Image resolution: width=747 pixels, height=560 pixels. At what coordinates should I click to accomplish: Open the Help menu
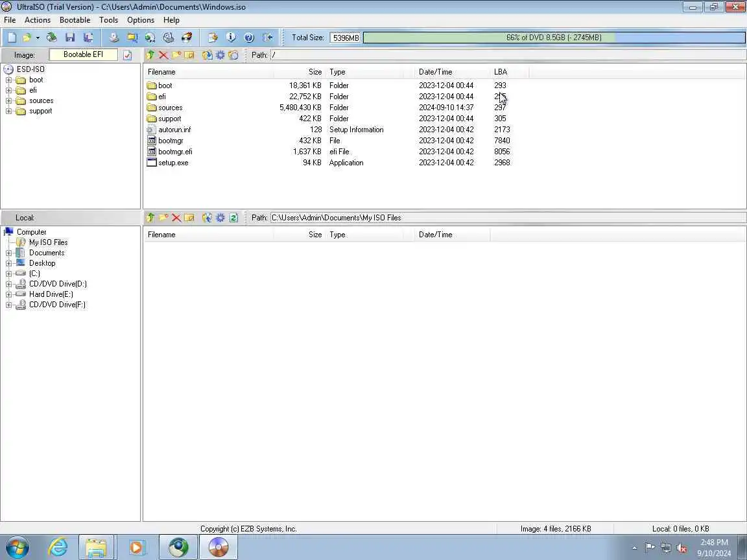(171, 20)
